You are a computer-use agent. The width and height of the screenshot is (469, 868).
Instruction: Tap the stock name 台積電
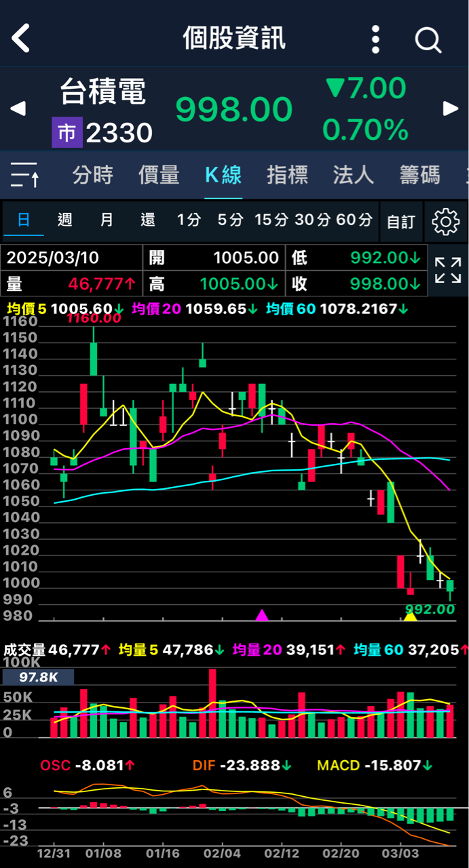tap(103, 91)
